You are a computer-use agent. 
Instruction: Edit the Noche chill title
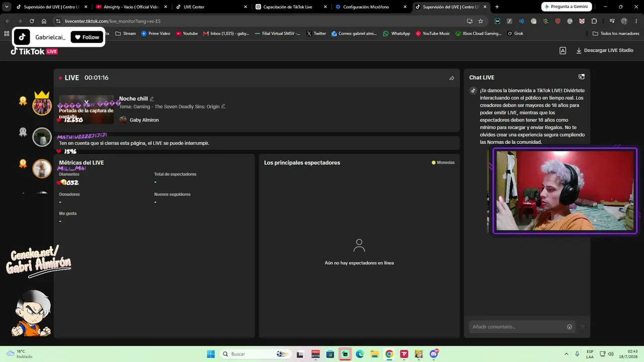click(x=151, y=99)
